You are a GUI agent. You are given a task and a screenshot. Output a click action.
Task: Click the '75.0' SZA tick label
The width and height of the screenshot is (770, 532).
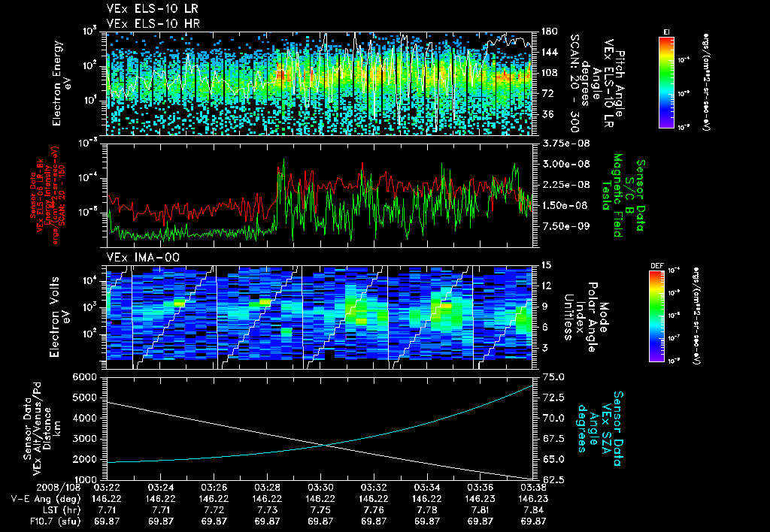tap(552, 377)
